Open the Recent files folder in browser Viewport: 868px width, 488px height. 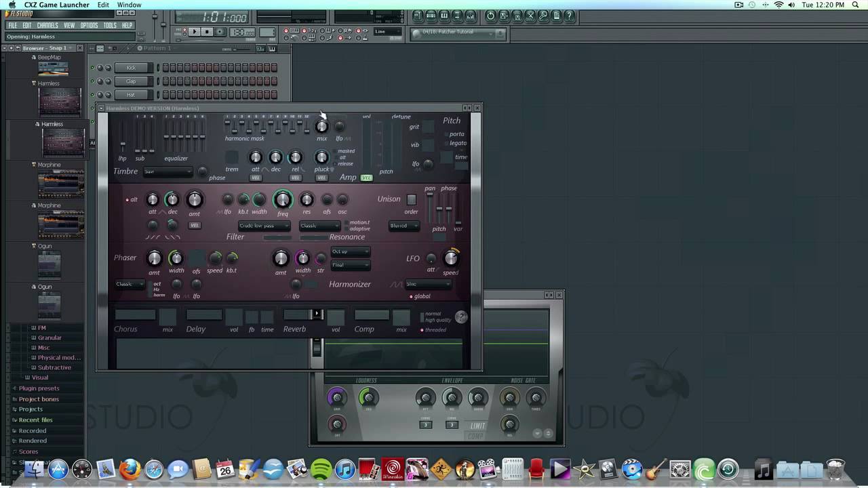35,420
